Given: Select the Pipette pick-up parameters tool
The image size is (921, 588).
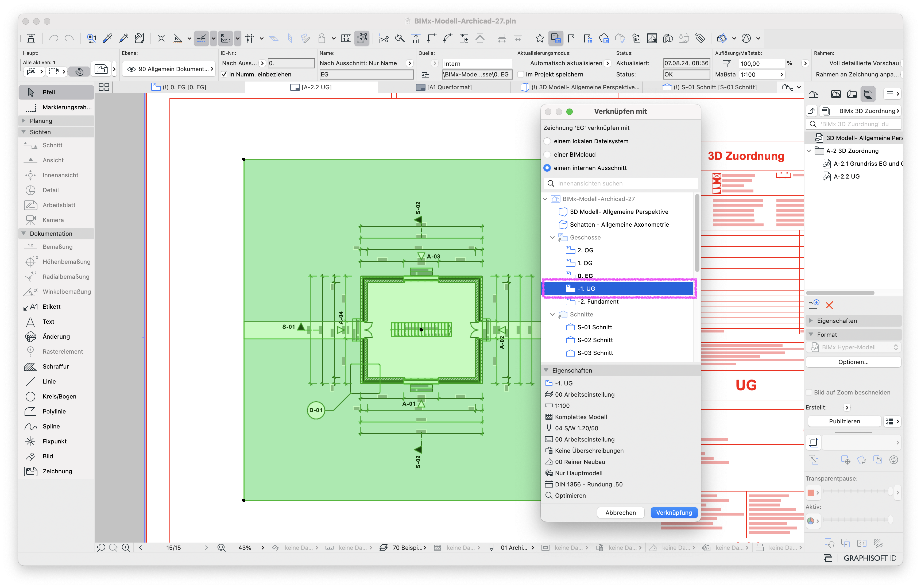Looking at the screenshot, I should coord(107,38).
